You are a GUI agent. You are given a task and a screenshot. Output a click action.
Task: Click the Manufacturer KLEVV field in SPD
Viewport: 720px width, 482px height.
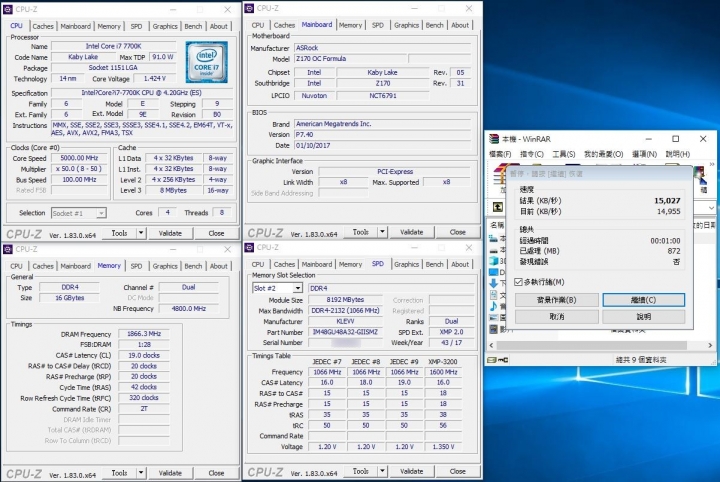tap(345, 321)
